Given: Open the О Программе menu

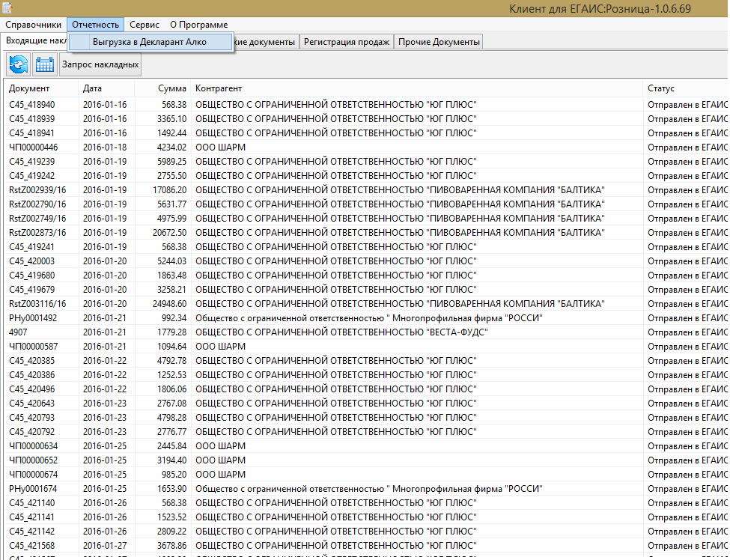Looking at the screenshot, I should coord(198,25).
